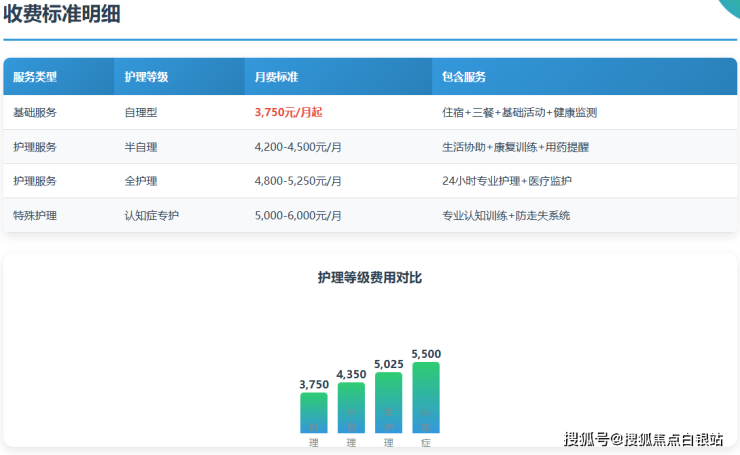Click the 24小时专业护理+医疗监护 service text
Viewport: 740px width, 455px height.
[x=506, y=181]
